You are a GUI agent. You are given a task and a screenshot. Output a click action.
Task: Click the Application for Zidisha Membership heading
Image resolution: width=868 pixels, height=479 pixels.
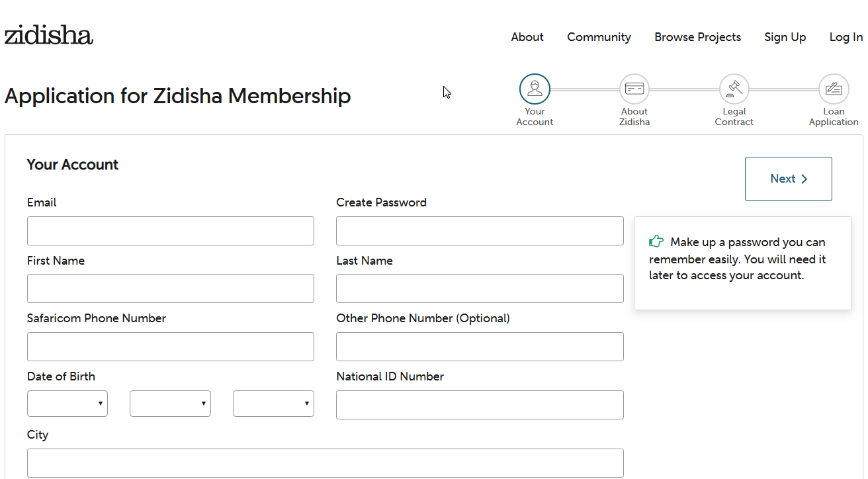click(x=177, y=97)
